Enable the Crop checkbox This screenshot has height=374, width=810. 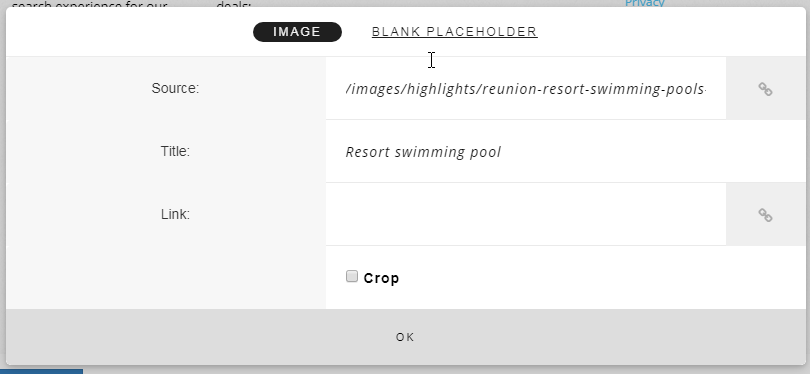point(352,276)
